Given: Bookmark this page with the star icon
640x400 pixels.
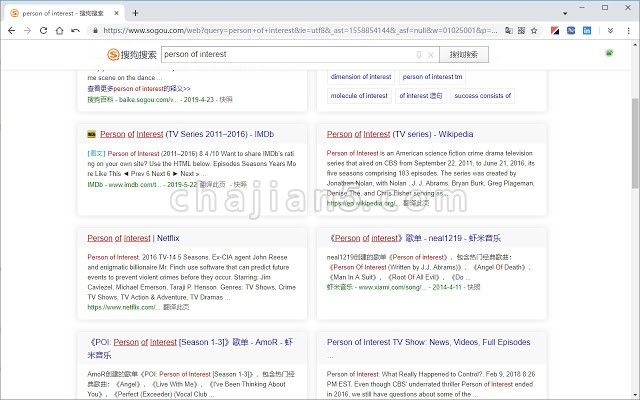Looking at the screenshot, I should tap(534, 31).
